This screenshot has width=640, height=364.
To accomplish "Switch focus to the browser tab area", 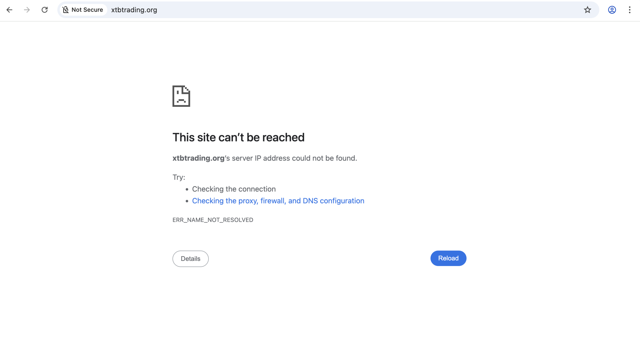I will (x=320, y=2).
